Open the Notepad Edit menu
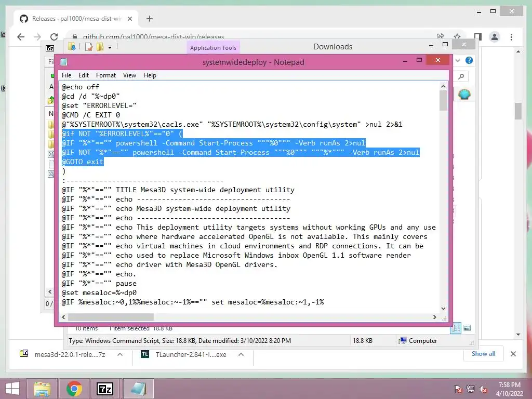Image resolution: width=532 pixels, height=399 pixels. click(84, 75)
